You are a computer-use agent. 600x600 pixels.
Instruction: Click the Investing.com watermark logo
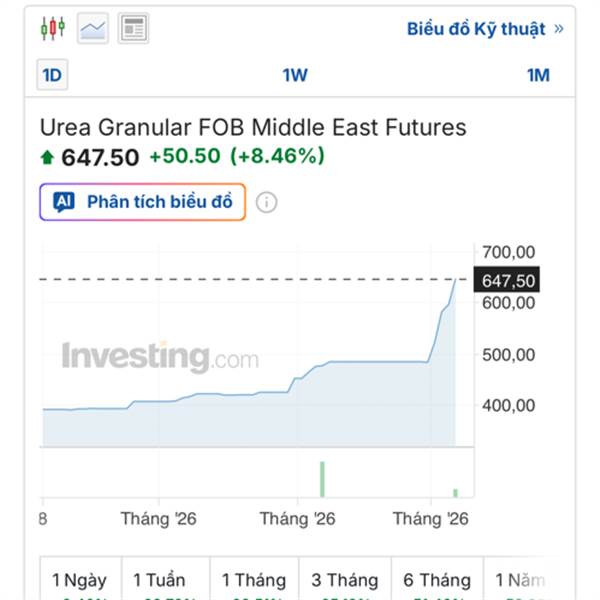(x=160, y=357)
